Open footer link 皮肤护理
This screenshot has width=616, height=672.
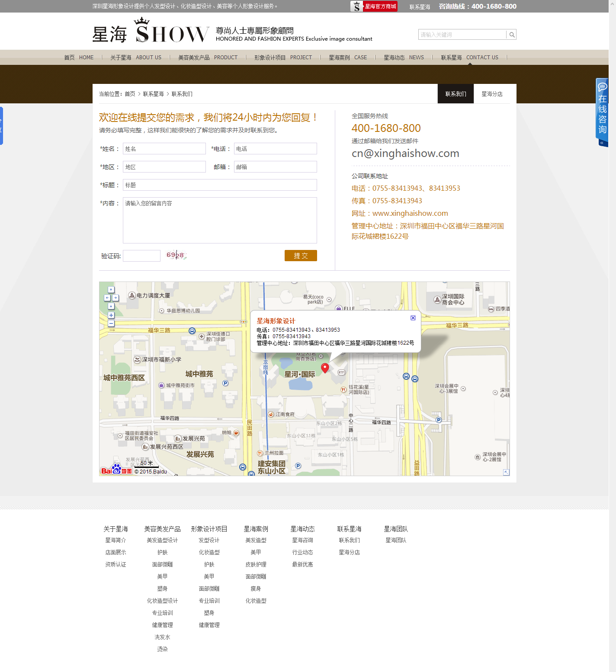click(x=256, y=564)
